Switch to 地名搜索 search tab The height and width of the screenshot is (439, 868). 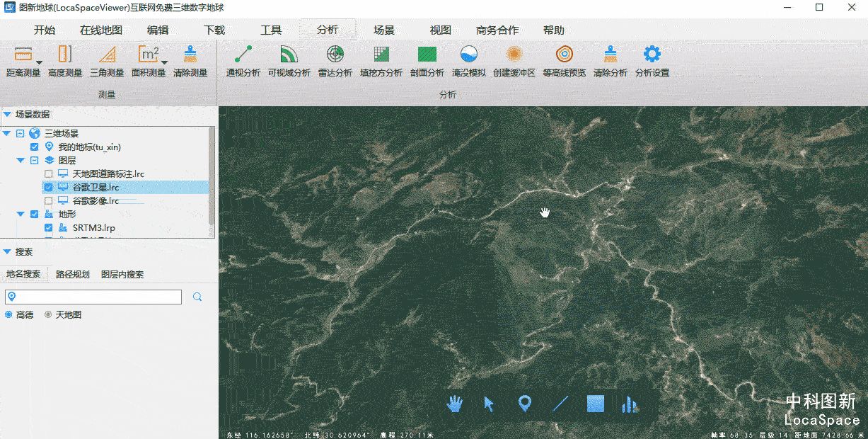[x=23, y=275]
